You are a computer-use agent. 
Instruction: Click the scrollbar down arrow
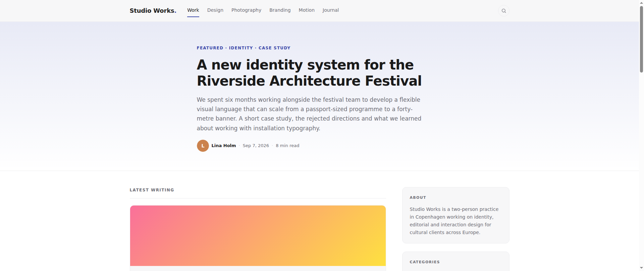point(641,268)
